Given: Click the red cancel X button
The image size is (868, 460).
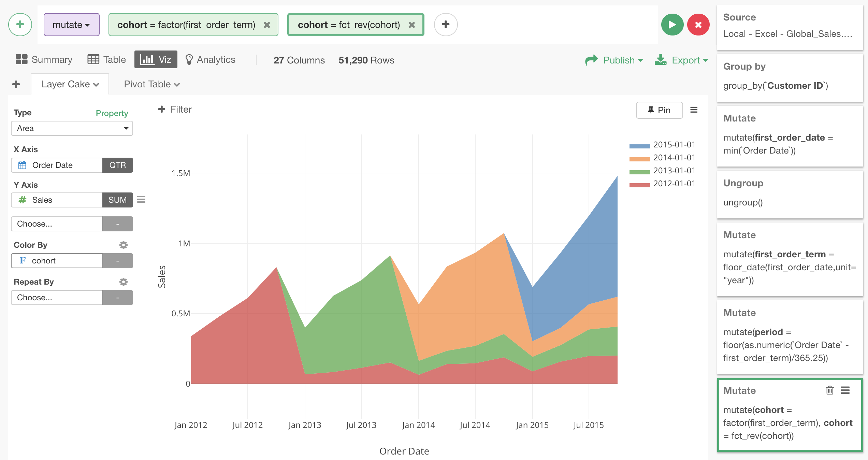Looking at the screenshot, I should point(698,25).
